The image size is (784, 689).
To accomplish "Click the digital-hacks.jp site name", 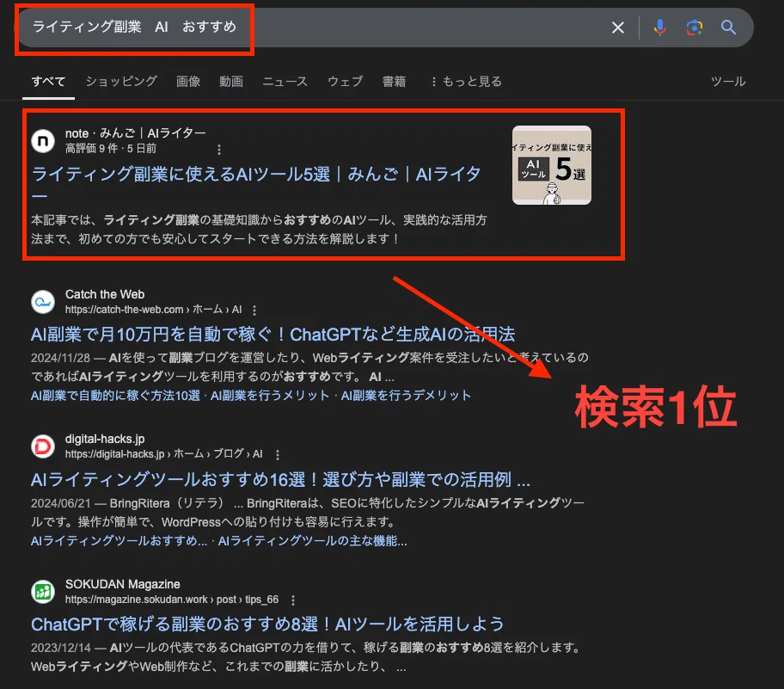I will coord(105,439).
